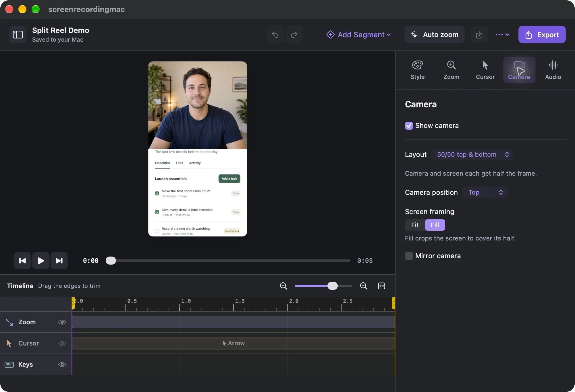The width and height of the screenshot is (575, 392).
Task: Click the Export share icon
Action: click(529, 35)
